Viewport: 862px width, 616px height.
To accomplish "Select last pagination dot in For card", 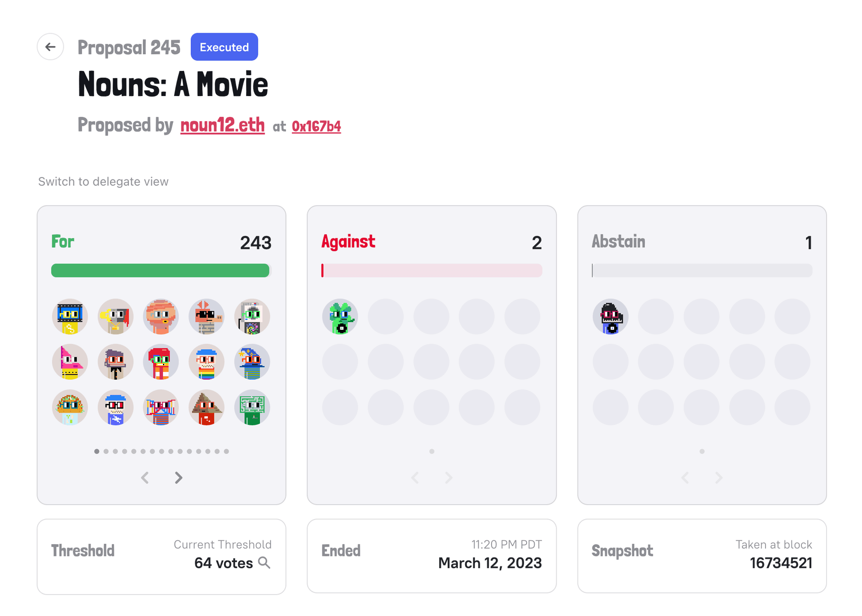I will pos(226,451).
